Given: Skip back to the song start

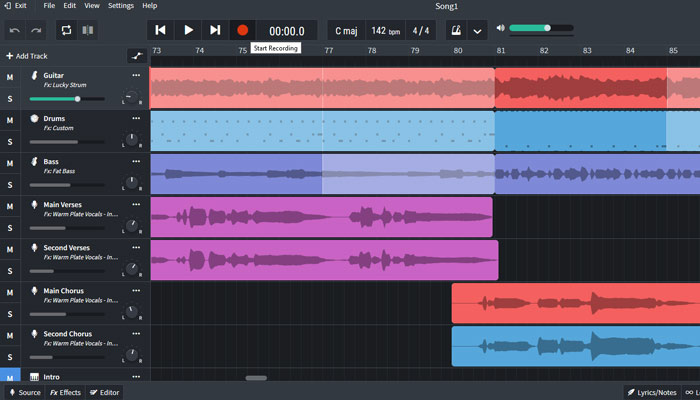Looking at the screenshot, I should pos(160,31).
